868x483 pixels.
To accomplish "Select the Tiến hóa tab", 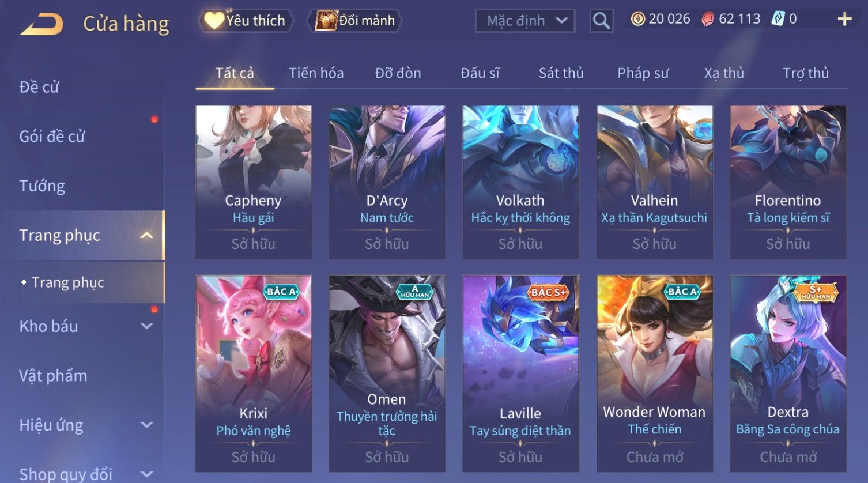I will point(316,73).
